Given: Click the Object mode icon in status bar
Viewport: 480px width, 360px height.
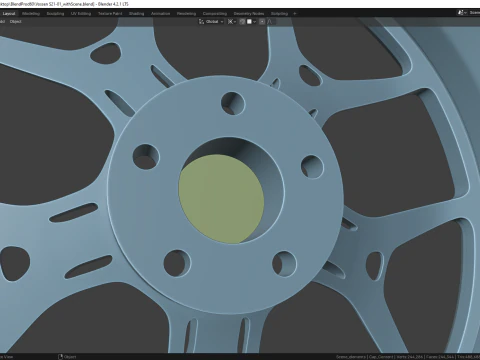Looking at the screenshot, I should tap(61, 357).
